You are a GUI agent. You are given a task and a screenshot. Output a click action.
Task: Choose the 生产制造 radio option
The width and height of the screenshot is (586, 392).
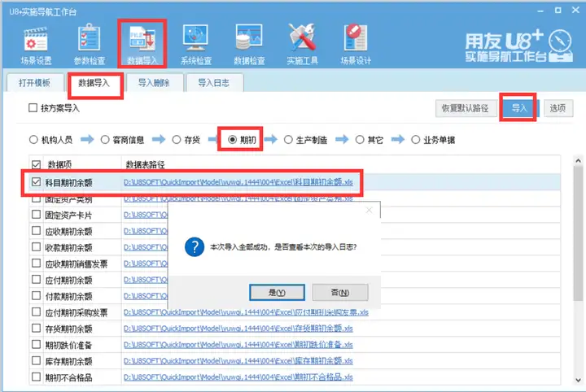coord(288,140)
